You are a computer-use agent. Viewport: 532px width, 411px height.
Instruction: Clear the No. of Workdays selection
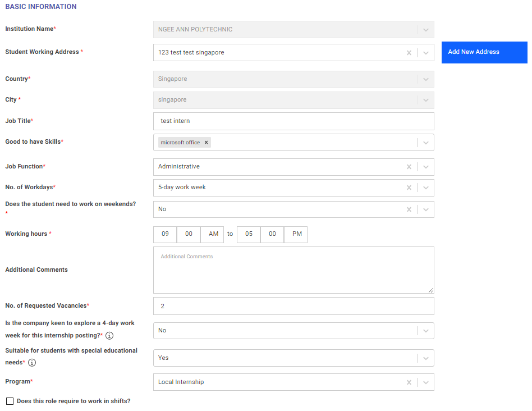[409, 186]
